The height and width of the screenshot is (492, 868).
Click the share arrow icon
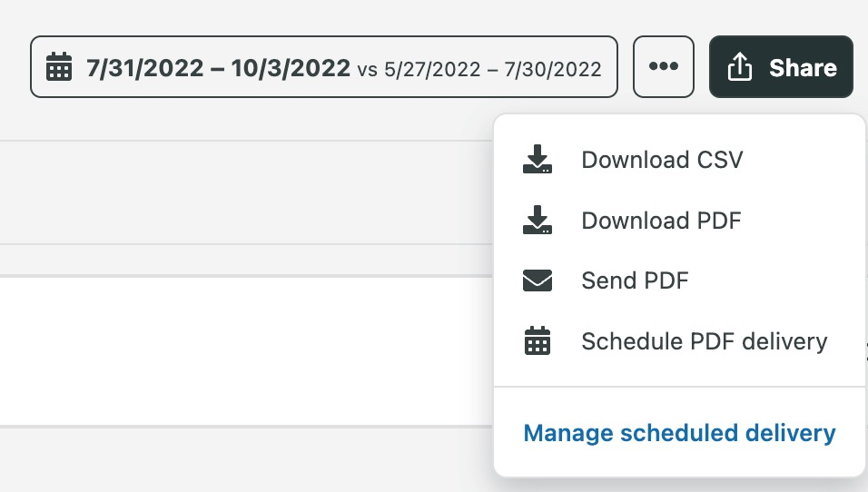point(740,67)
